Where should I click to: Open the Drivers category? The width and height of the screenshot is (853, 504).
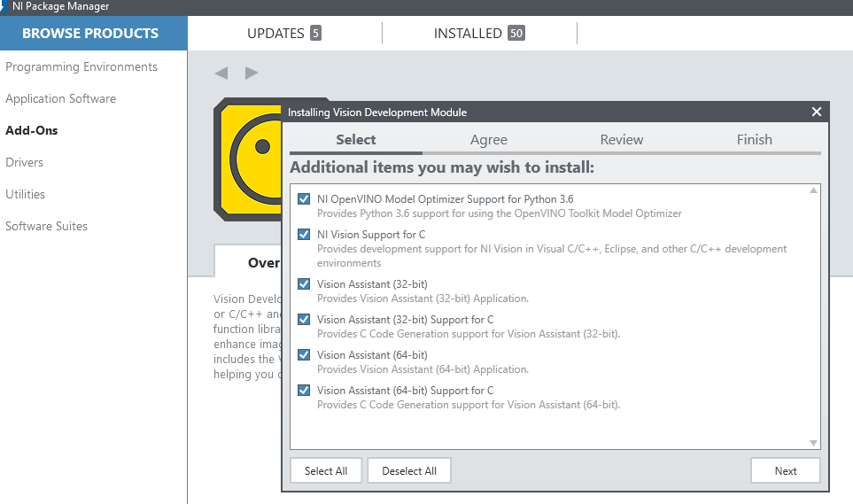pyautogui.click(x=25, y=162)
